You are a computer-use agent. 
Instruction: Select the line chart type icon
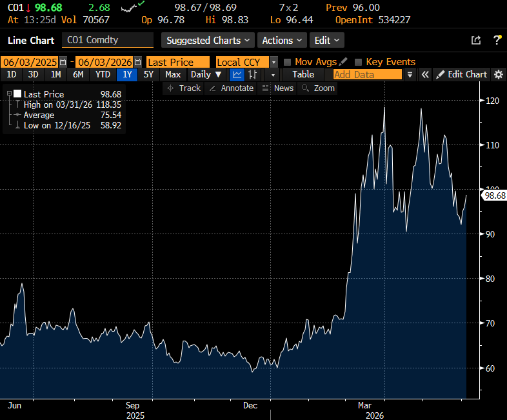pos(237,75)
